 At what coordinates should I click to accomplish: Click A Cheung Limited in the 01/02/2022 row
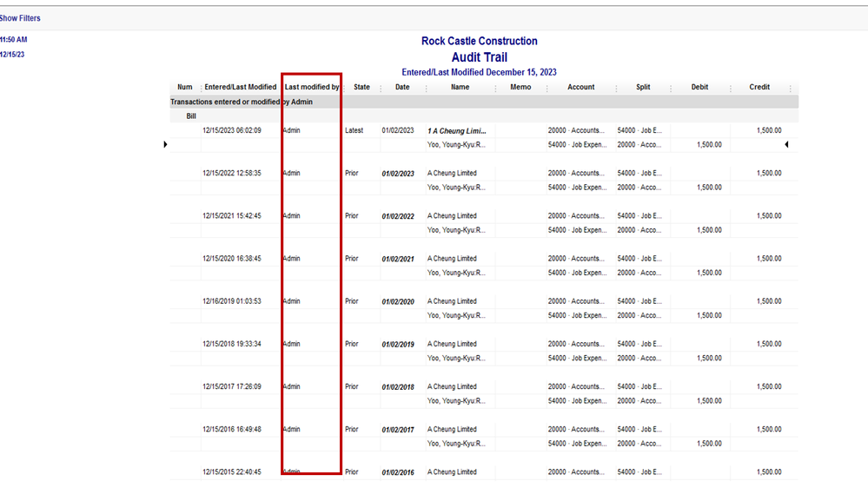pos(452,216)
